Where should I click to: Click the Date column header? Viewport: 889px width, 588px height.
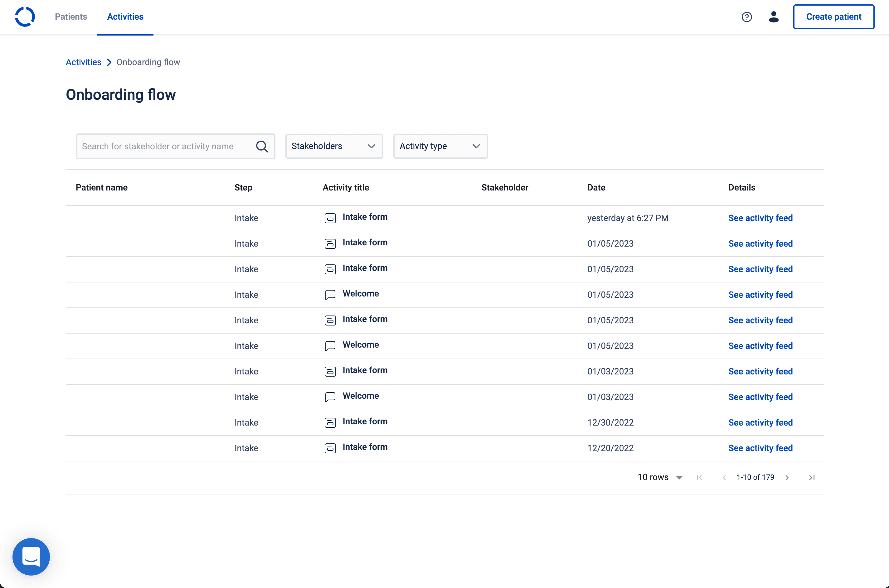pyautogui.click(x=596, y=187)
